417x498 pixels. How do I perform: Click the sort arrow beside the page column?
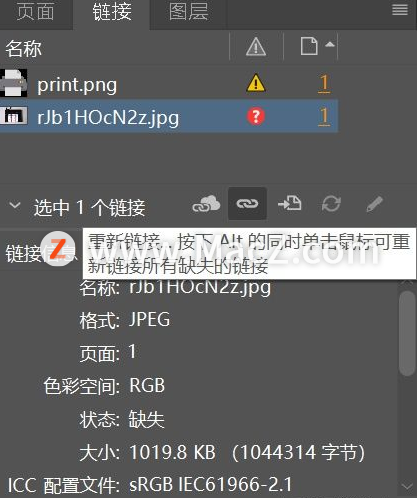tap(329, 44)
